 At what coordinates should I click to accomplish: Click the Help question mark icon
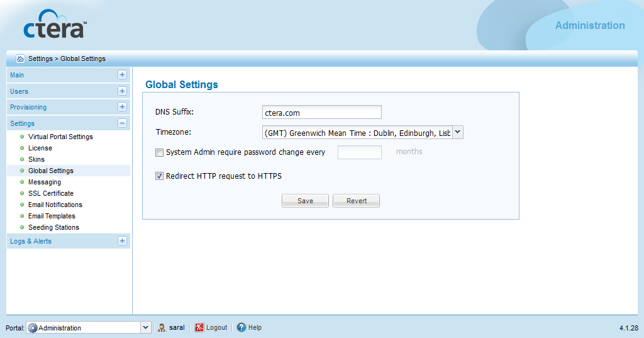(x=241, y=327)
